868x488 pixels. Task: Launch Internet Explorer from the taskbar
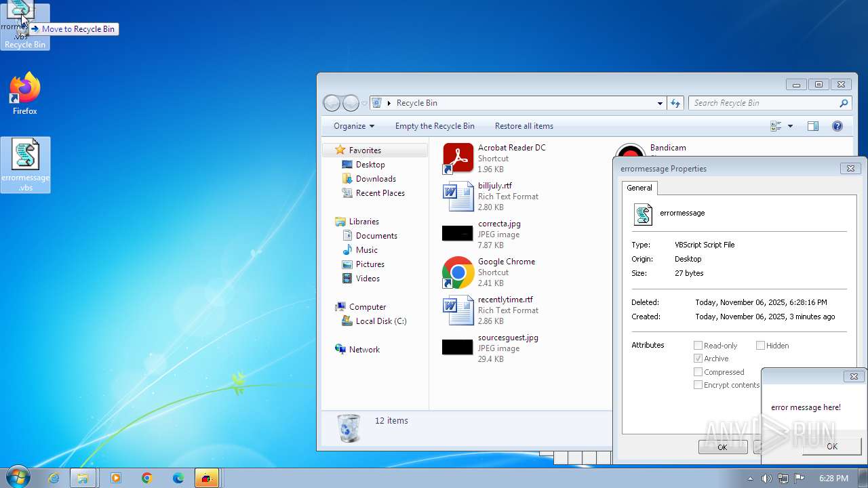pyautogui.click(x=54, y=479)
